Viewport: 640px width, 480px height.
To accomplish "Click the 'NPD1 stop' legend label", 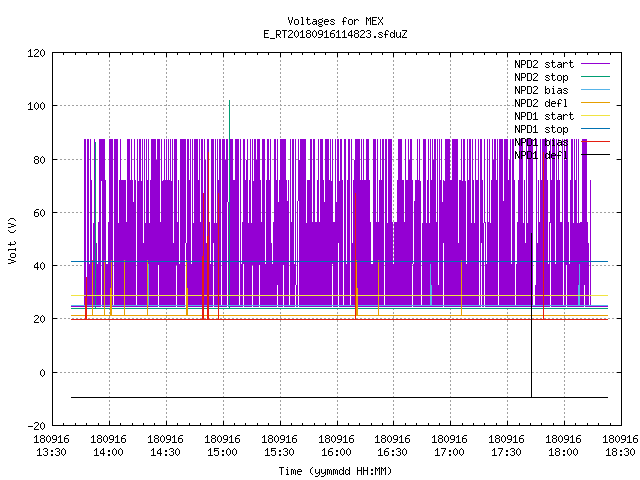I will 541,129.
